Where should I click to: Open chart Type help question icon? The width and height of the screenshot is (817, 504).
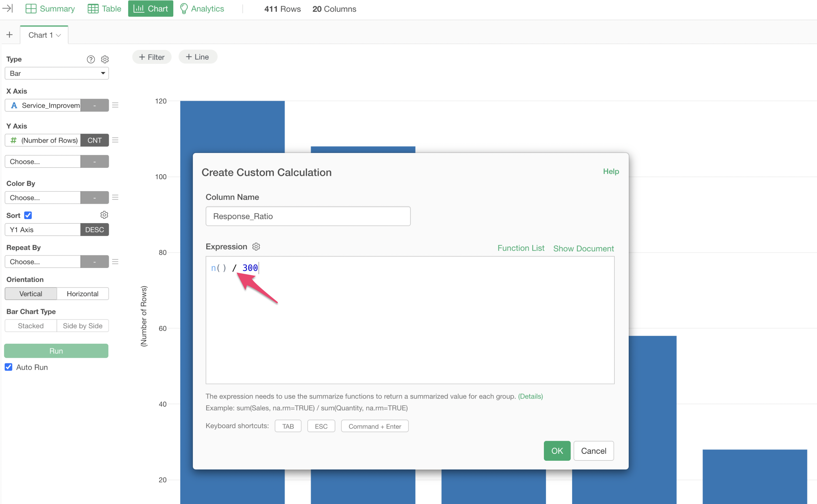[91, 59]
